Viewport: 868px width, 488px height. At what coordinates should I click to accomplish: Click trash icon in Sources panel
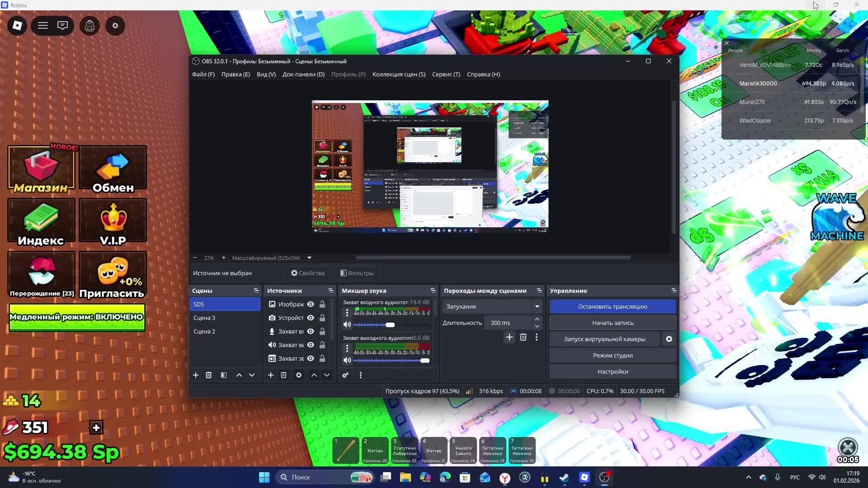[283, 375]
